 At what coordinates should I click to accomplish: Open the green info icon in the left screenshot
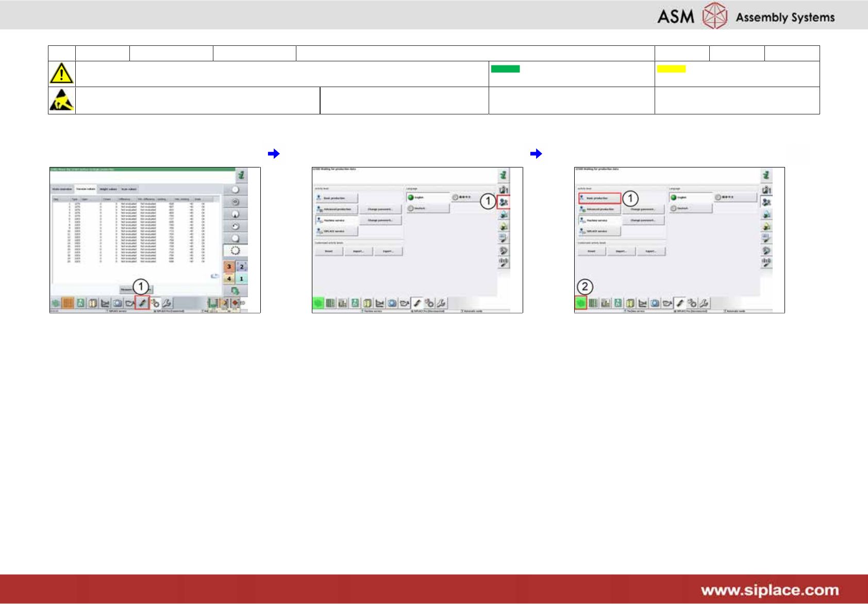pyautogui.click(x=241, y=175)
